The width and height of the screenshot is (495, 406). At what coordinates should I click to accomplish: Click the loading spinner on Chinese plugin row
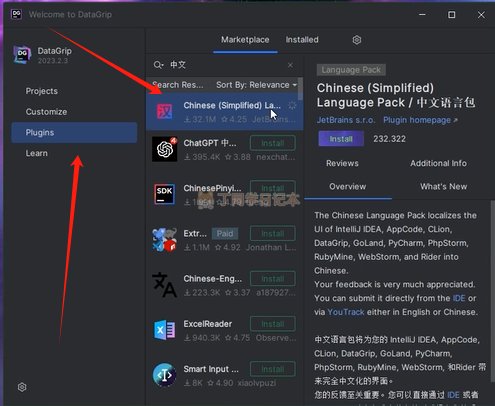(x=292, y=105)
